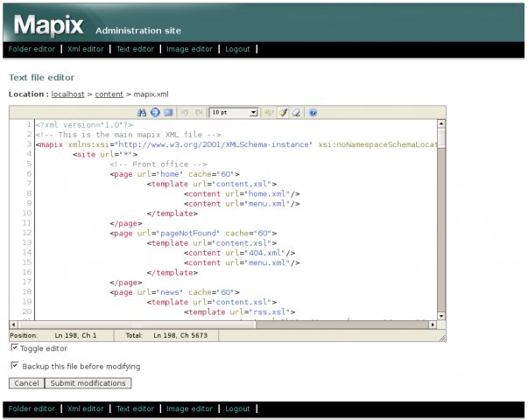Click Logout in the bottom footer bar
This screenshot has height=420, width=528.
(x=237, y=409)
